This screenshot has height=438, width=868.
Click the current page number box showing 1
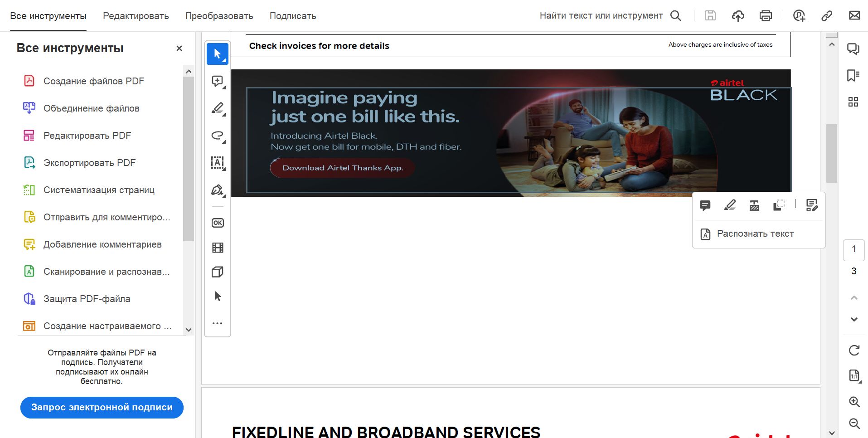coord(854,250)
